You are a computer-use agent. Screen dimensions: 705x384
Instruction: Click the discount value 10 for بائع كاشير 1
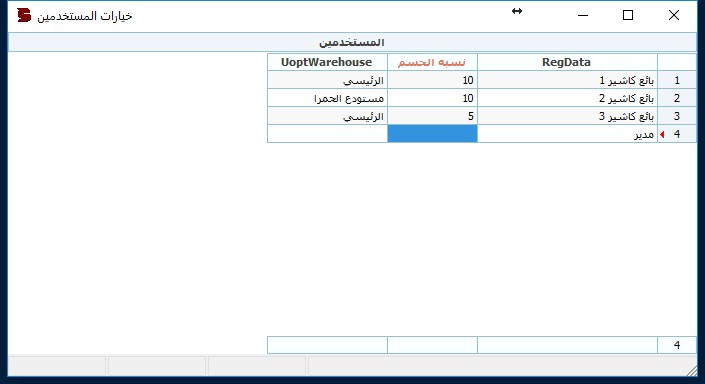(x=432, y=80)
